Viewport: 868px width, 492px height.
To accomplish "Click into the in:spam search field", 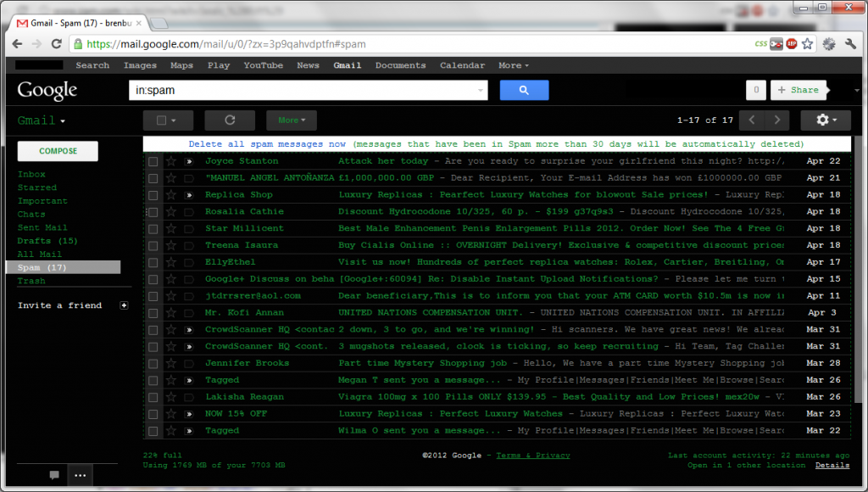I will [x=309, y=90].
